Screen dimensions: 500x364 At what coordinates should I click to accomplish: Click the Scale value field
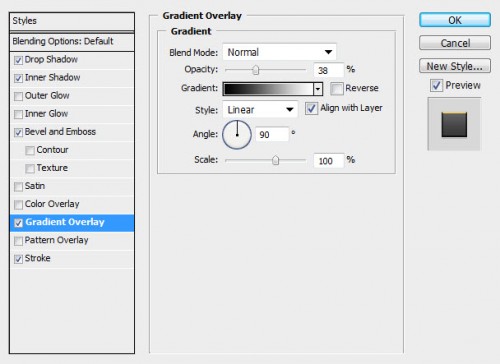[x=328, y=161]
